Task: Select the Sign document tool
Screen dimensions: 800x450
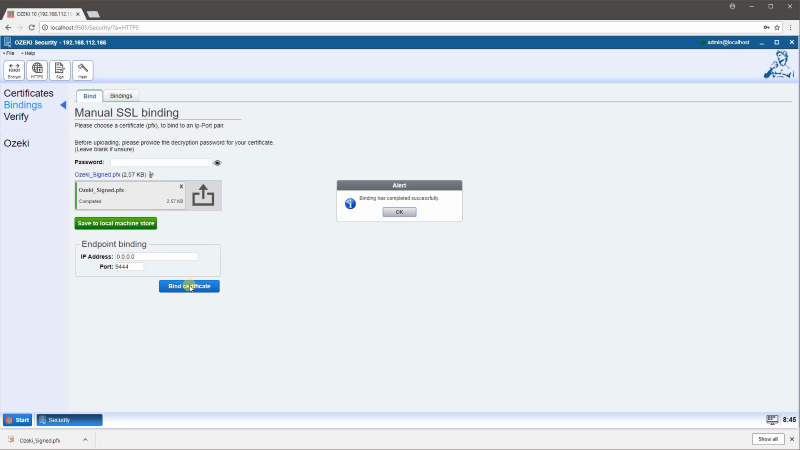Action: (60, 70)
